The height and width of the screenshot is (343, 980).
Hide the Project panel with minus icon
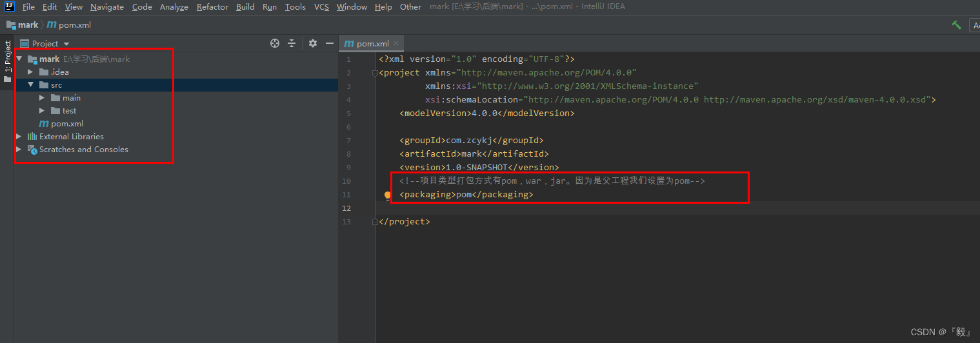click(x=330, y=43)
